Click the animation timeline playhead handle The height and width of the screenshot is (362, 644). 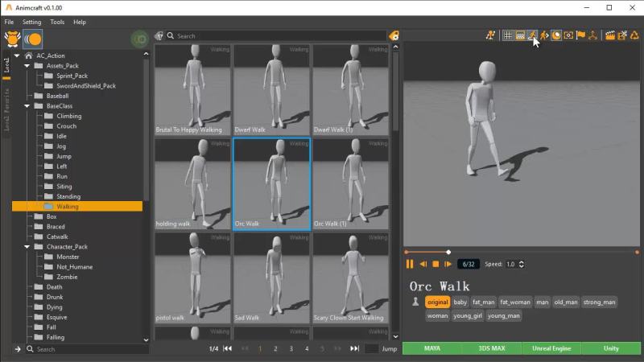pos(448,252)
